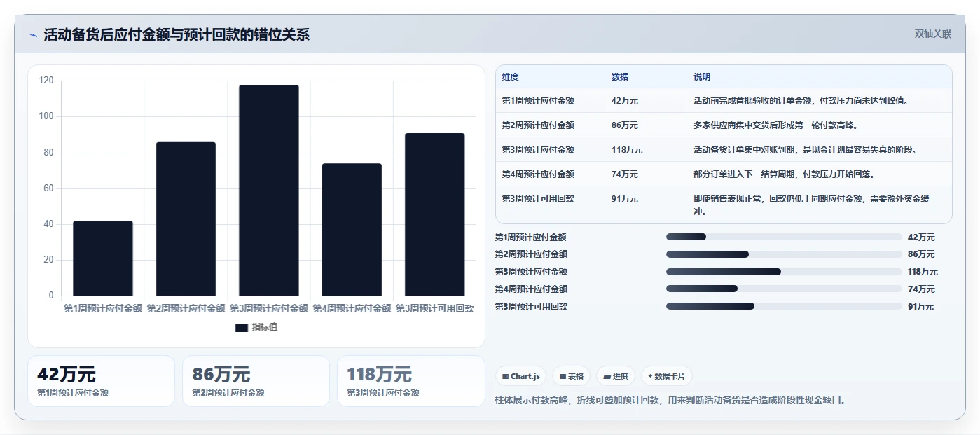980x435 pixels.
Task: Click the 双轴关联 badge in the header
Action: [x=933, y=34]
